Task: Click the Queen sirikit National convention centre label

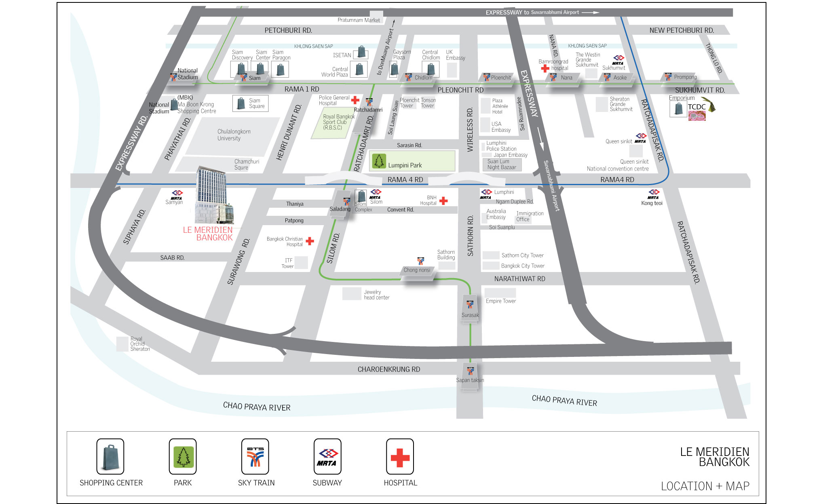Action: click(x=618, y=165)
